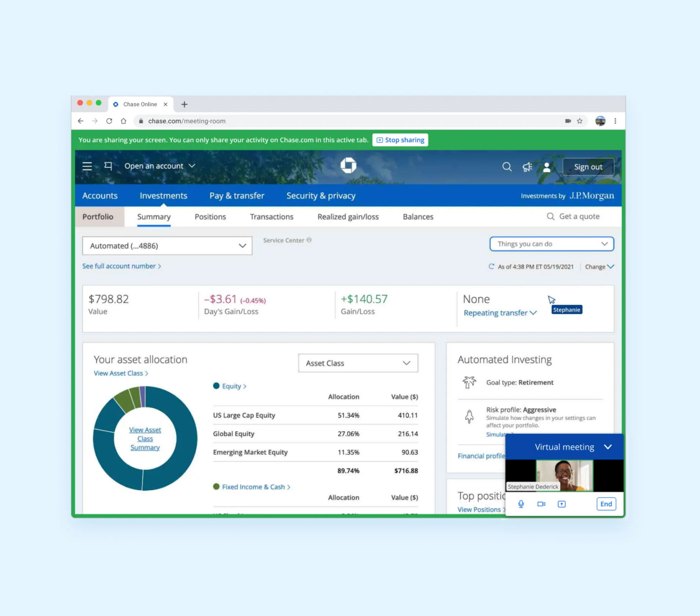Open Fixed Income & Cash link

coord(256,487)
